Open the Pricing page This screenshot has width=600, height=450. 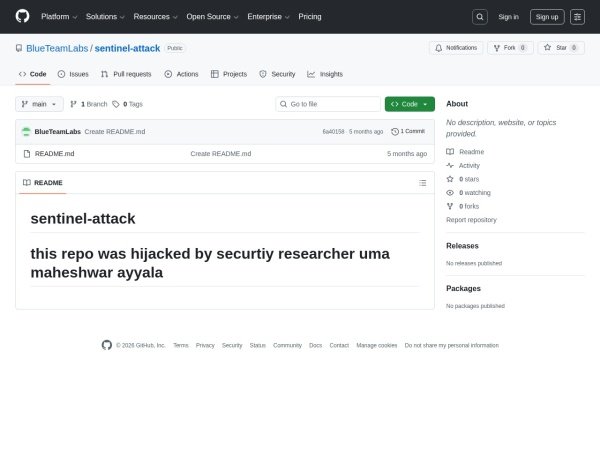coord(310,17)
